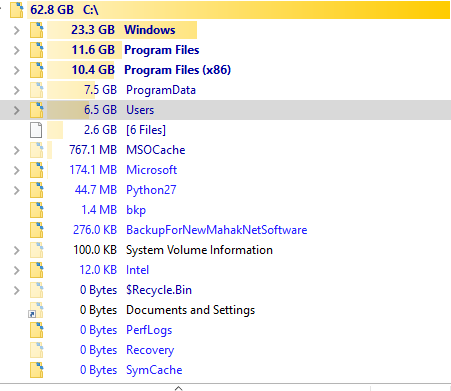The width and height of the screenshot is (451, 391).
Task: Expand the Python27 folder node
Action: pyautogui.click(x=16, y=190)
